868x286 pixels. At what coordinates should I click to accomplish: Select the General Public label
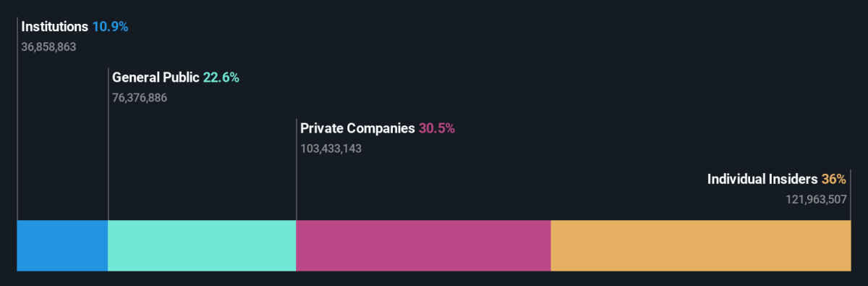156,77
